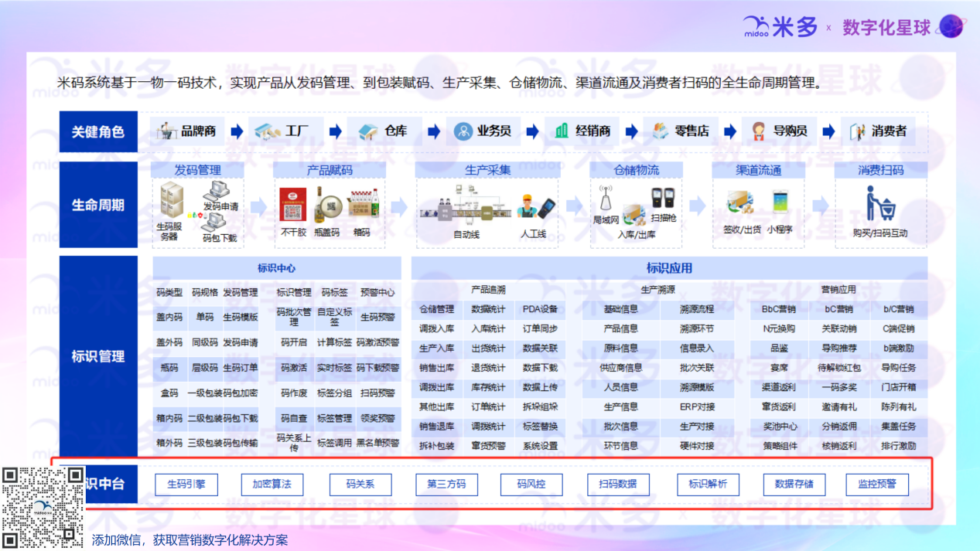Viewport: 980px width, 551px height.
Task: Click the 导购员 shopping guide icon
Action: (759, 131)
